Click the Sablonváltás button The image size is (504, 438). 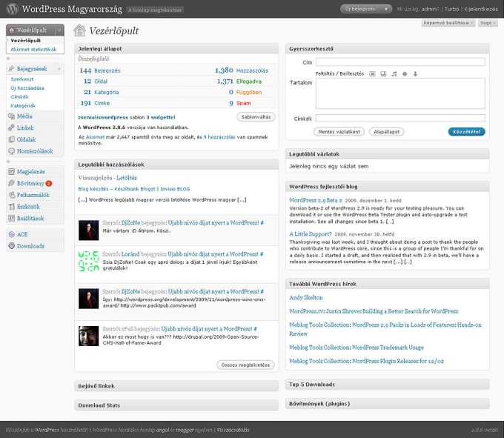[256, 117]
